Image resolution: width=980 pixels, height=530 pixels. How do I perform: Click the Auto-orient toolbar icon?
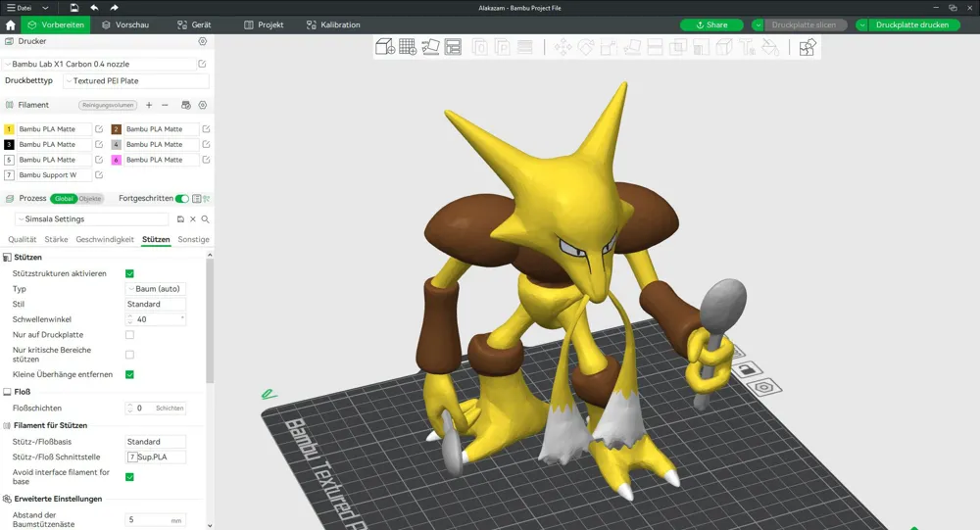[430, 47]
